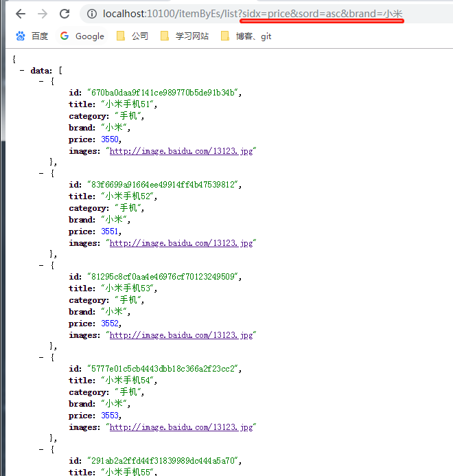This screenshot has height=476, width=453.
Task: Click the price value 3553
Action: (110, 416)
